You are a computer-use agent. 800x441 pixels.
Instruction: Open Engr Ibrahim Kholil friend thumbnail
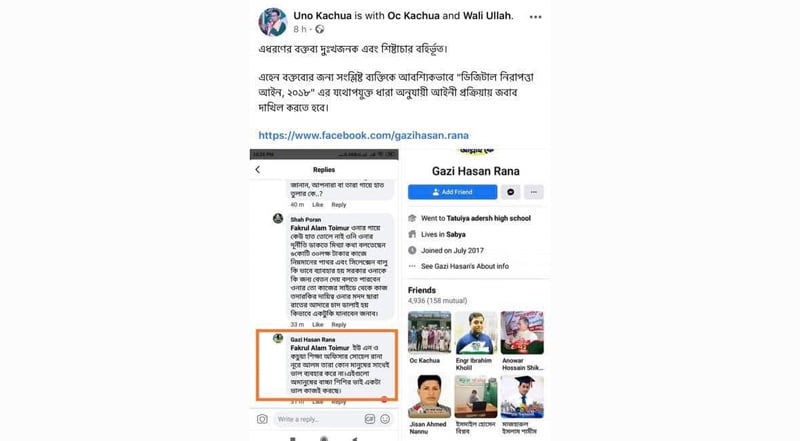tap(476, 332)
